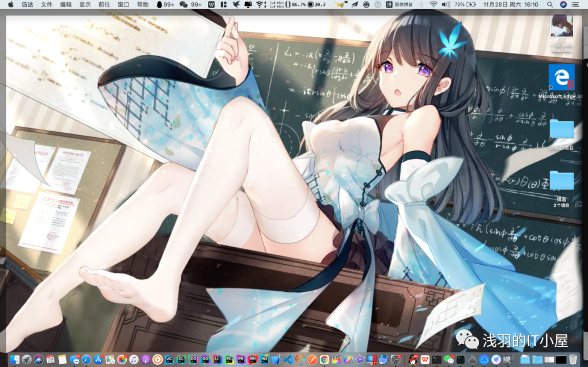Launch PhpStorm (PS) from Dock
588x367 pixels.
(241, 359)
